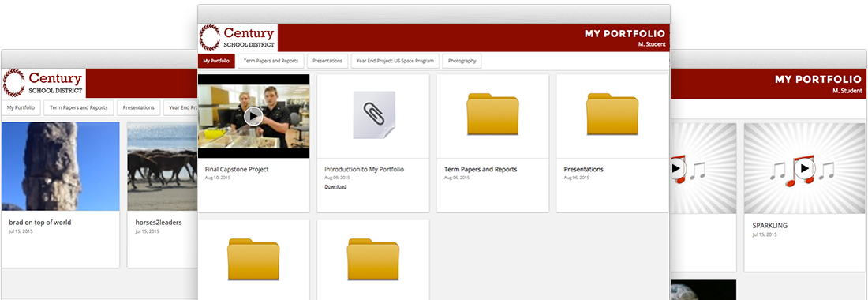The height and width of the screenshot is (300, 868).
Task: Open Term Papers and Reports tab in left window
Action: tap(79, 107)
